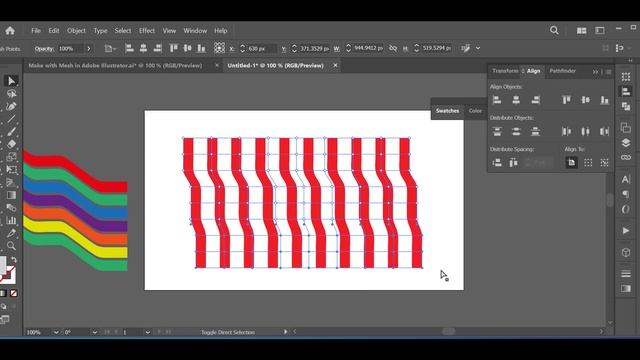640x360 pixels.
Task: Open the Effect menu
Action: (x=147, y=31)
